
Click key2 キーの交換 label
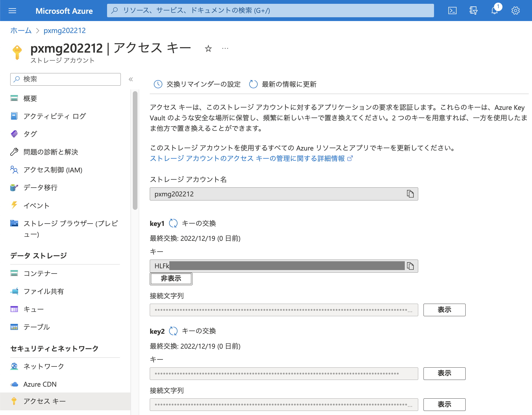(x=199, y=331)
